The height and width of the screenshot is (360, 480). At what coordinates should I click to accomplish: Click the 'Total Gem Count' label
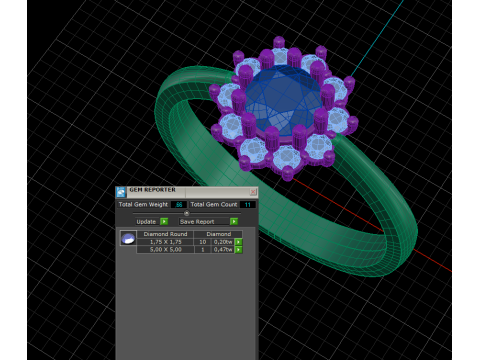214,205
